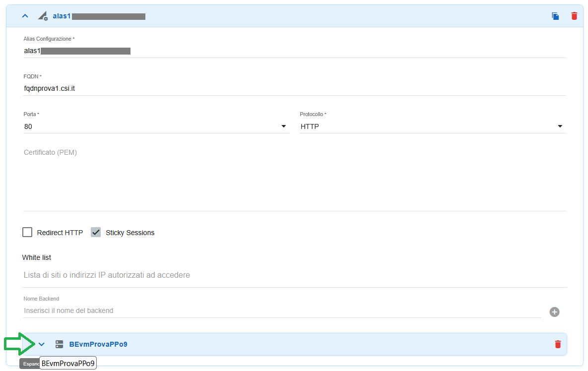Click the BEvmProvaPPo9 server icon
This screenshot has height=371, width=588.
click(59, 344)
